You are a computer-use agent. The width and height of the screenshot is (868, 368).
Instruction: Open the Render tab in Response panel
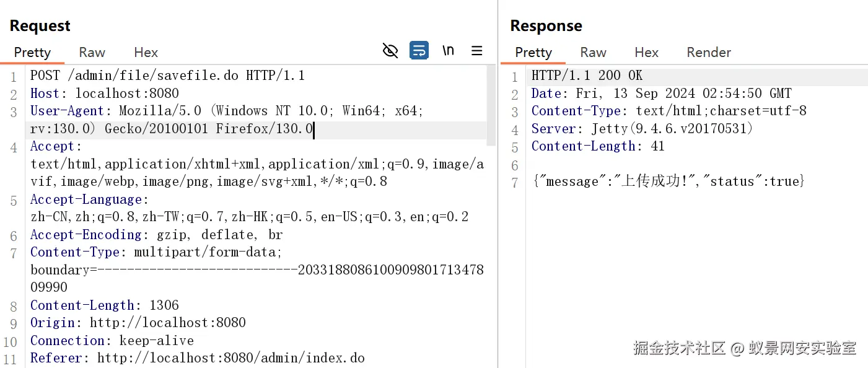click(709, 53)
